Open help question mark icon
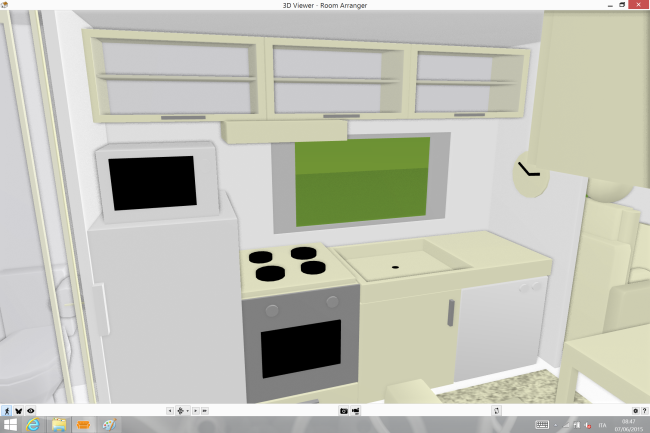The image size is (650, 433). (x=645, y=411)
